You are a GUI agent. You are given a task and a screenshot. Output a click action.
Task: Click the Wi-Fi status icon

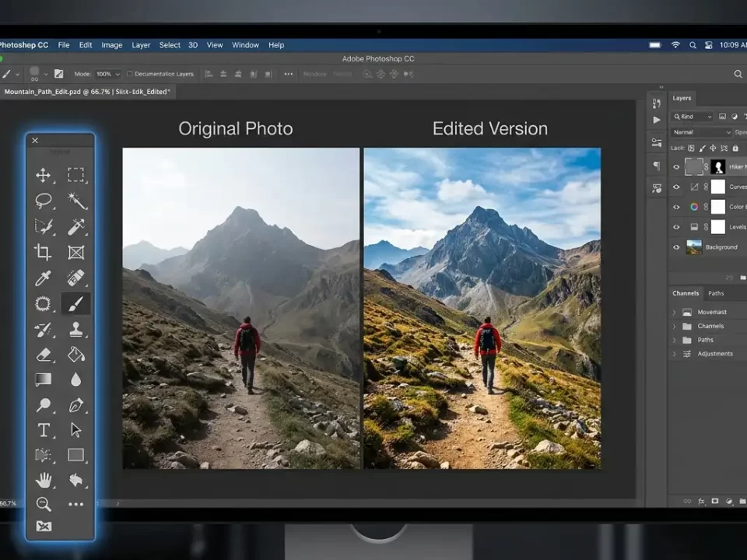click(675, 45)
